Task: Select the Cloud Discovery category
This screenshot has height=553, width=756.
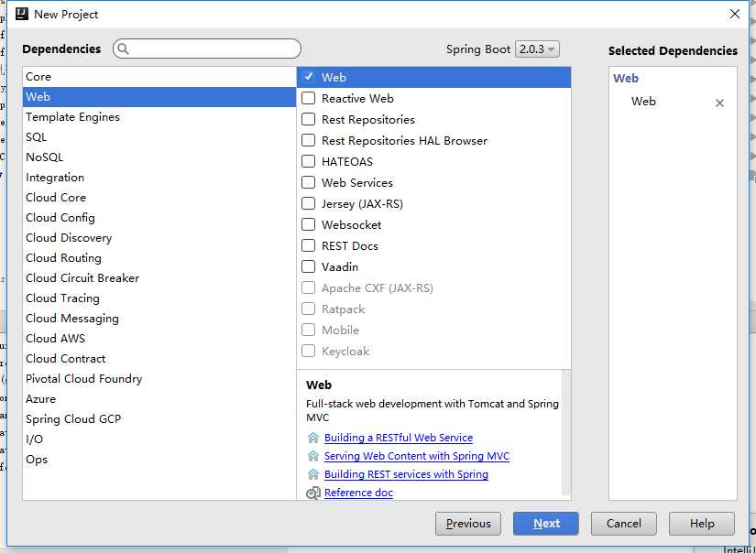Action: (x=159, y=238)
